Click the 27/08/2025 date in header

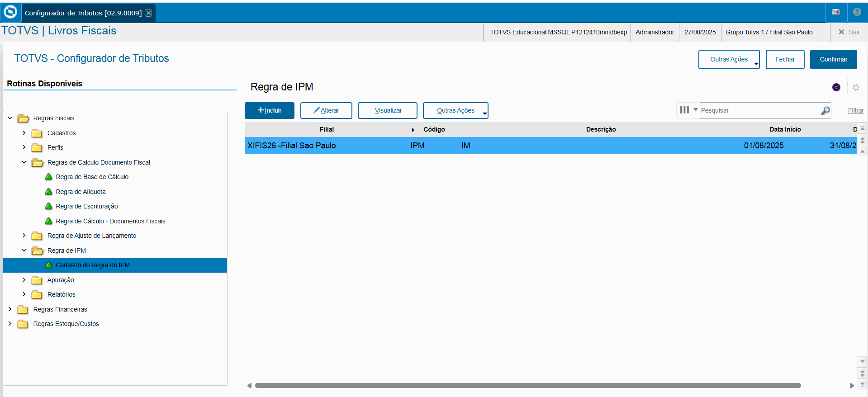tap(700, 32)
